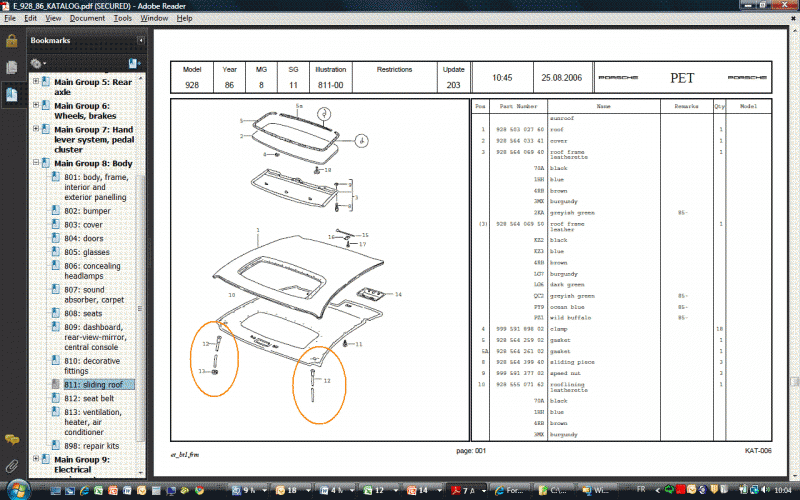Click bookmark icon beside 808: seats
Image resolution: width=800 pixels, height=500 pixels.
pos(56,313)
